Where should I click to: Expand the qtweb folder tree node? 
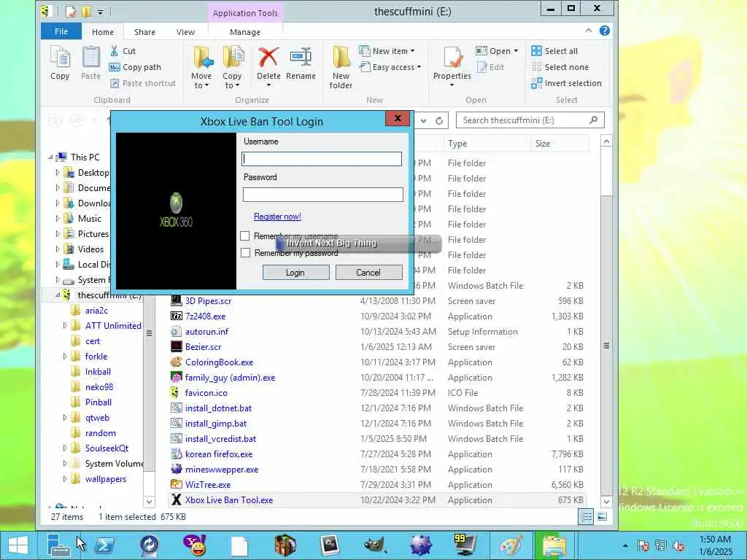[65, 418]
